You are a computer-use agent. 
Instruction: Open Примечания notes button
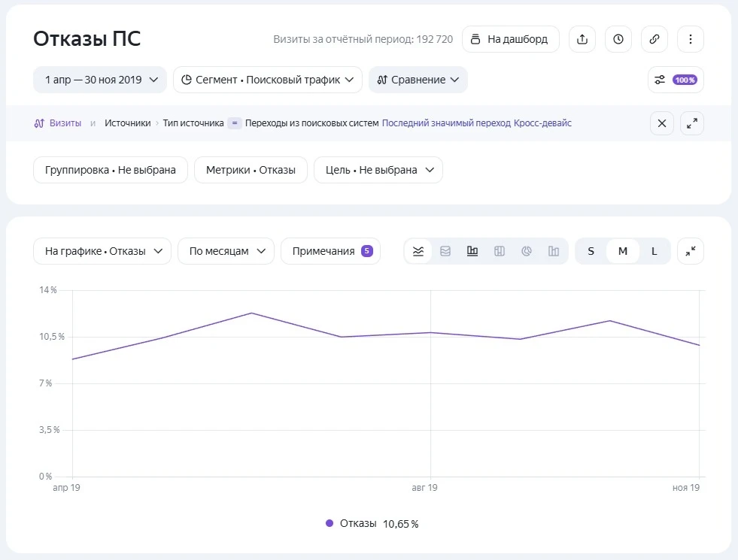[330, 251]
